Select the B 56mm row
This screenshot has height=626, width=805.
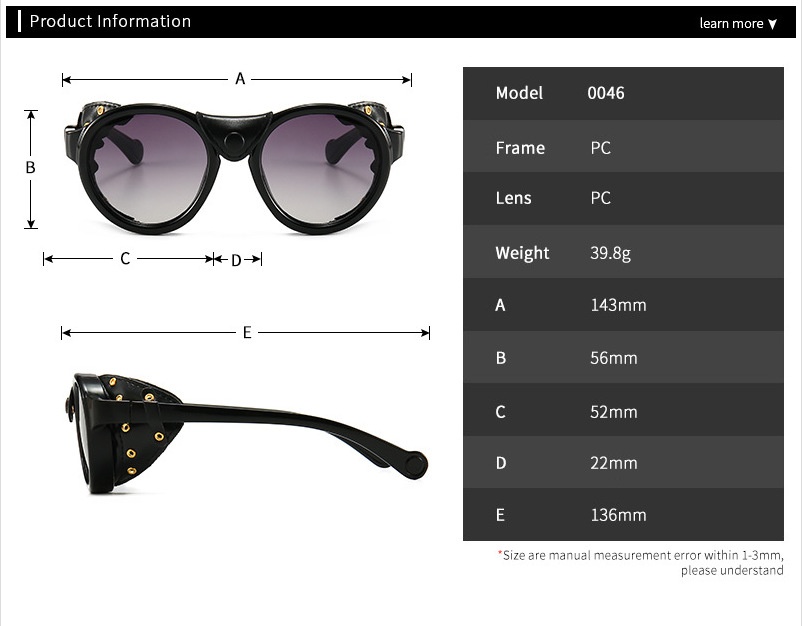[623, 357]
